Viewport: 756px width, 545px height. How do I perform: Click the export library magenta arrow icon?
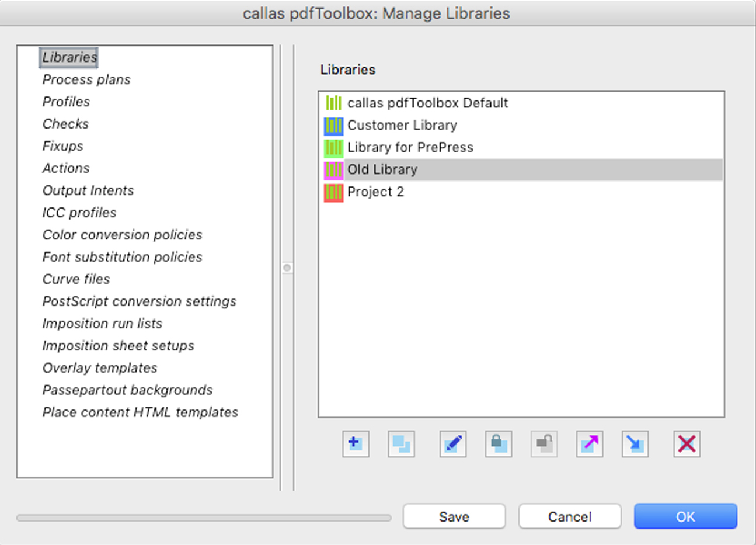[590, 444]
